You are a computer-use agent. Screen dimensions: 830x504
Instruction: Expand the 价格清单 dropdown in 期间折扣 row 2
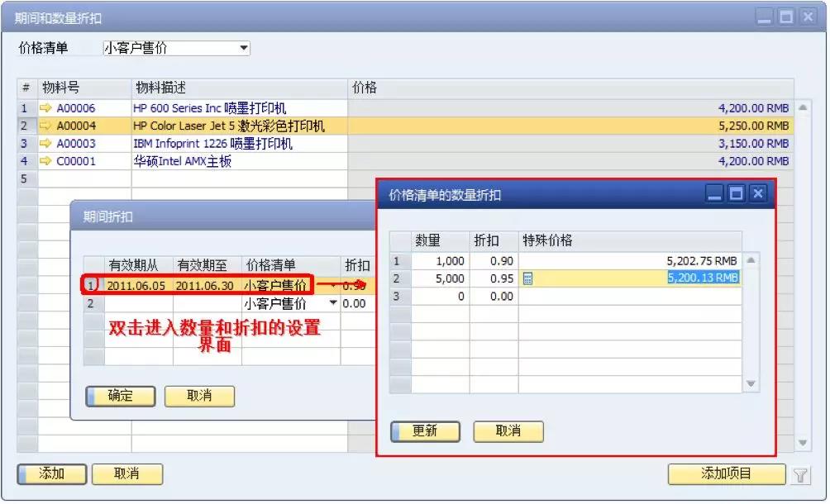(x=332, y=303)
